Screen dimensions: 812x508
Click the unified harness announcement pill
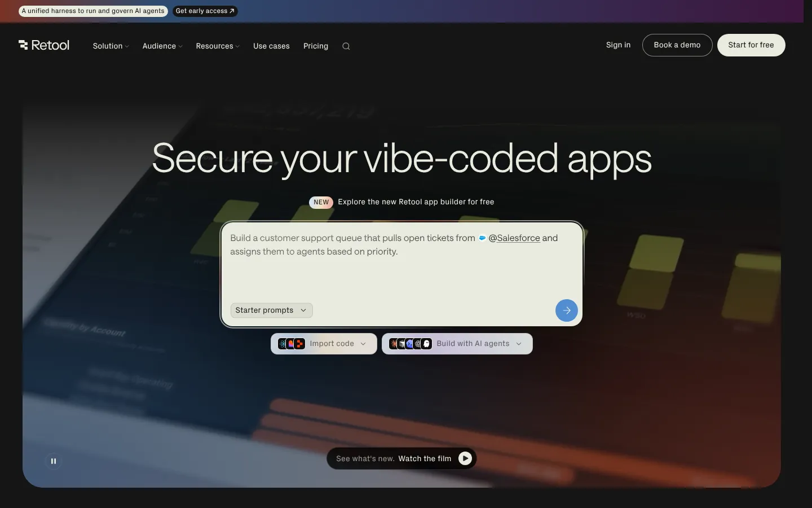(93, 11)
